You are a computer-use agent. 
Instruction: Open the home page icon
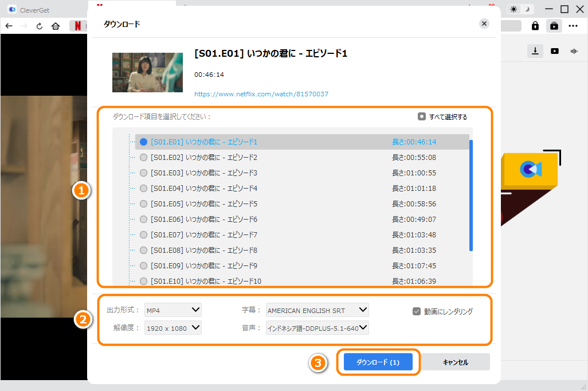[x=56, y=26]
